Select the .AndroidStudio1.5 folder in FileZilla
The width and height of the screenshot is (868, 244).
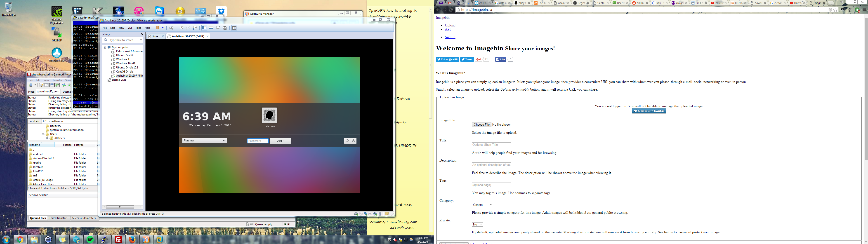point(43,158)
